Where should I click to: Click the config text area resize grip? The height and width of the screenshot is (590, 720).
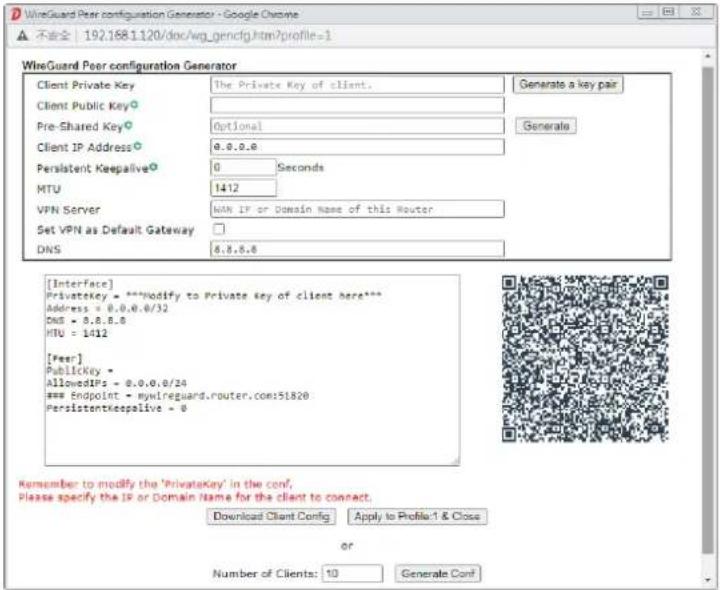tap(455, 461)
